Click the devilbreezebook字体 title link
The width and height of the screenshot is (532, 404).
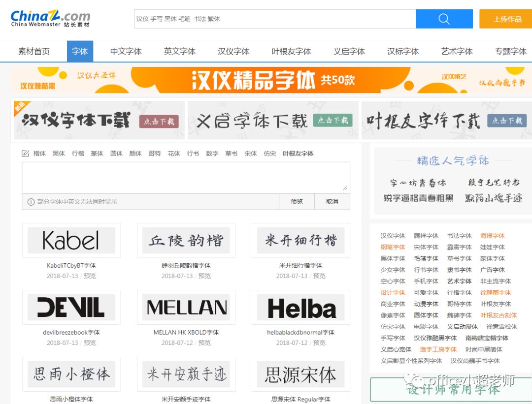71,333
